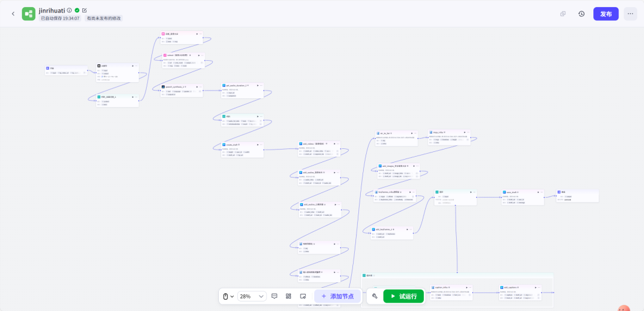644x311 pixels.
Task: Open the 28% zoom level dropdown
Action: click(x=252, y=296)
